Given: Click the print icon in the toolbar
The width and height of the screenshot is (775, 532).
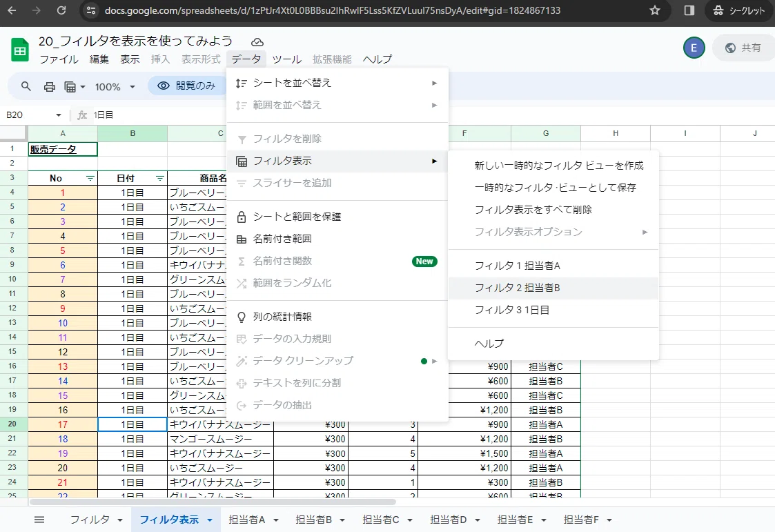Looking at the screenshot, I should (50, 87).
